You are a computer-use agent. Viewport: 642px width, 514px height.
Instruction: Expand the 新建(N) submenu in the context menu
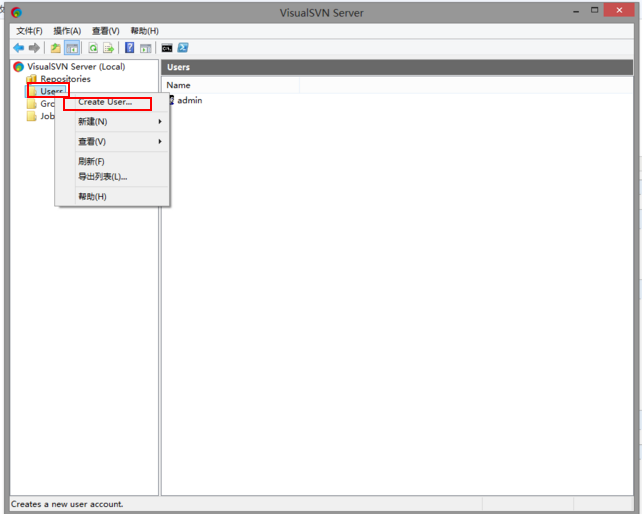point(112,122)
